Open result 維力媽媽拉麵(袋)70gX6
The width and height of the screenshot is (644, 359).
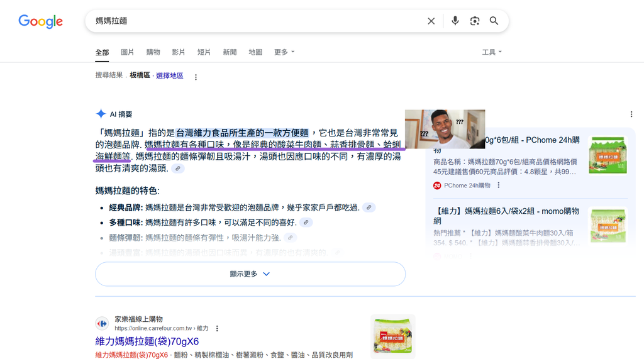click(x=147, y=341)
